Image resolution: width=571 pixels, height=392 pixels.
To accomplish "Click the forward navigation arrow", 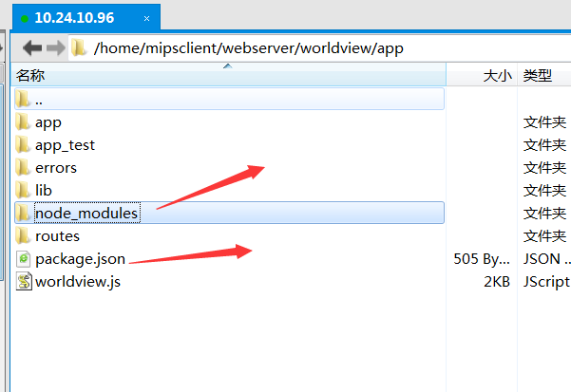I will tap(56, 48).
